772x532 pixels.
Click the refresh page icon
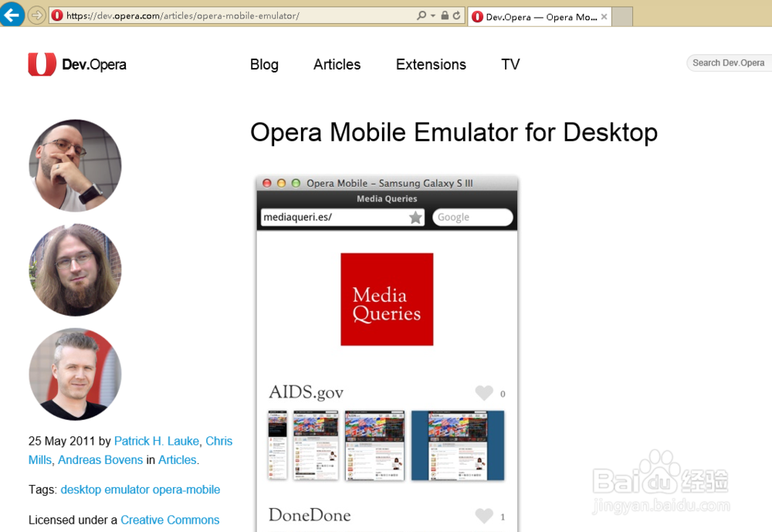[457, 15]
